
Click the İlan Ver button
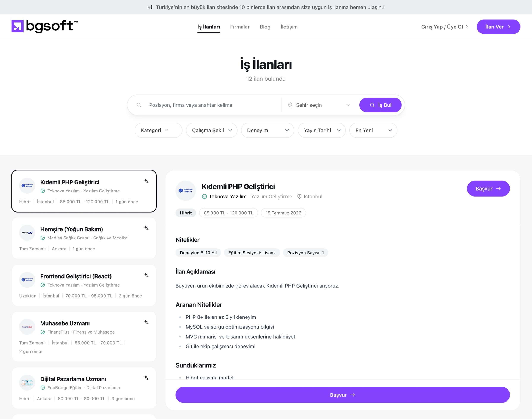tap(498, 27)
